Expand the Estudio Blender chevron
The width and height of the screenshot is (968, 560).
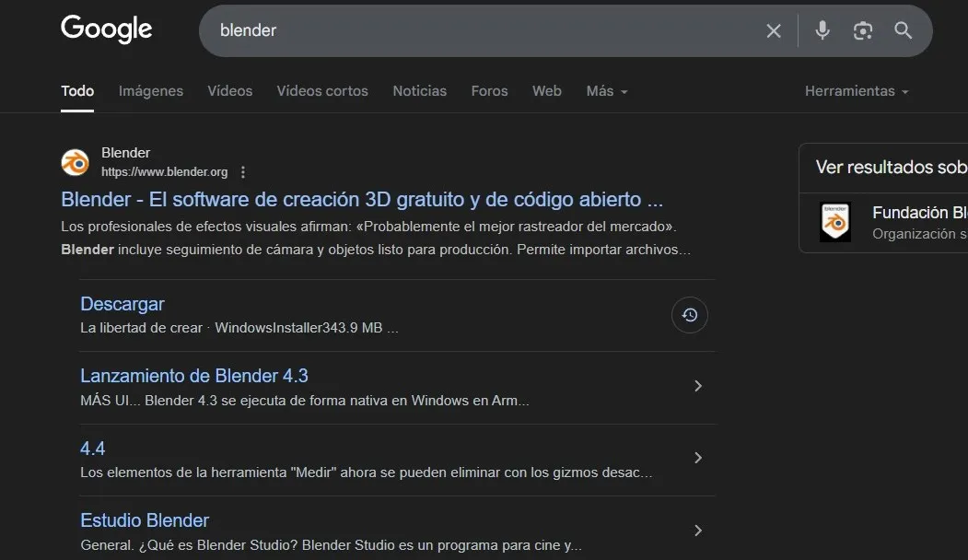(x=698, y=531)
